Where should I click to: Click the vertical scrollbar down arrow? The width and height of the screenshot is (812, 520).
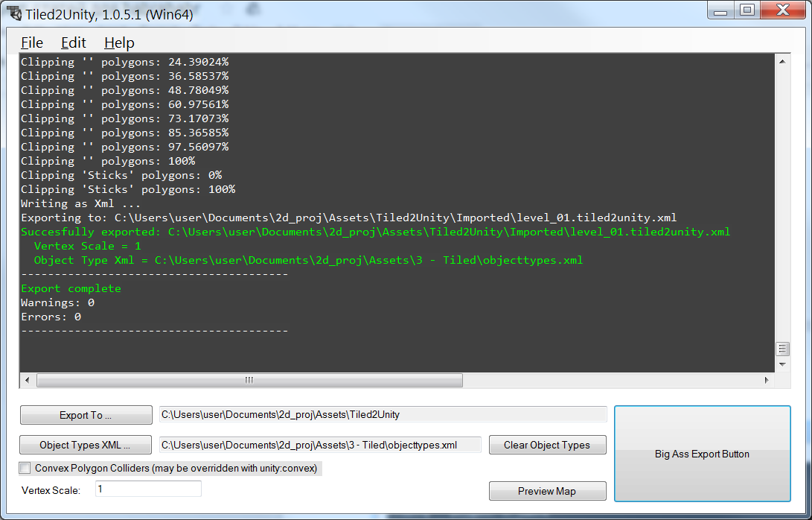pyautogui.click(x=784, y=364)
